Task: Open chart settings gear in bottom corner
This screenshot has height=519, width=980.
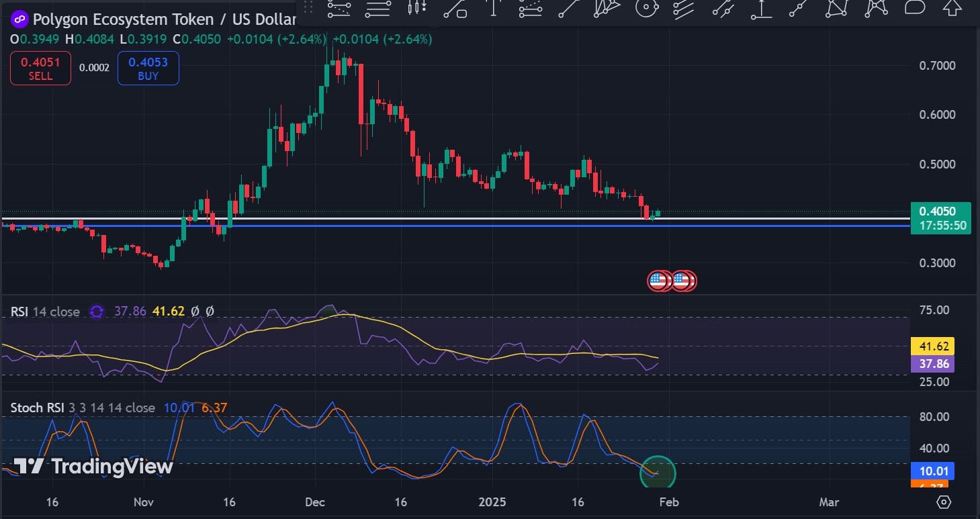Action: [x=944, y=502]
